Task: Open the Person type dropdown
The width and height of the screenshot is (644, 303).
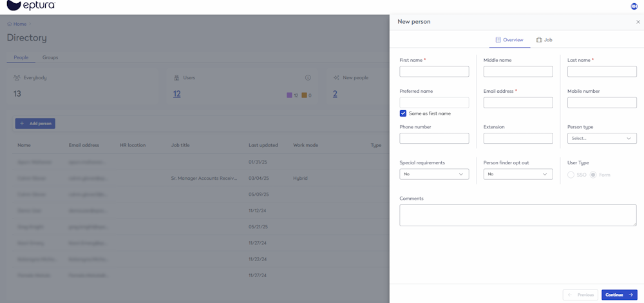Action: pos(601,138)
